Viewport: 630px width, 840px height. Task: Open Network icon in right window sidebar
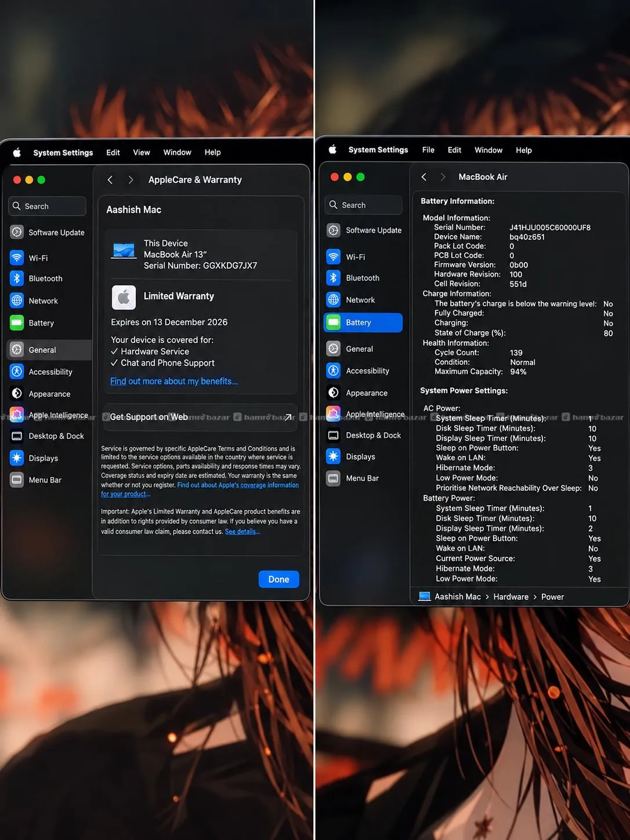334,300
